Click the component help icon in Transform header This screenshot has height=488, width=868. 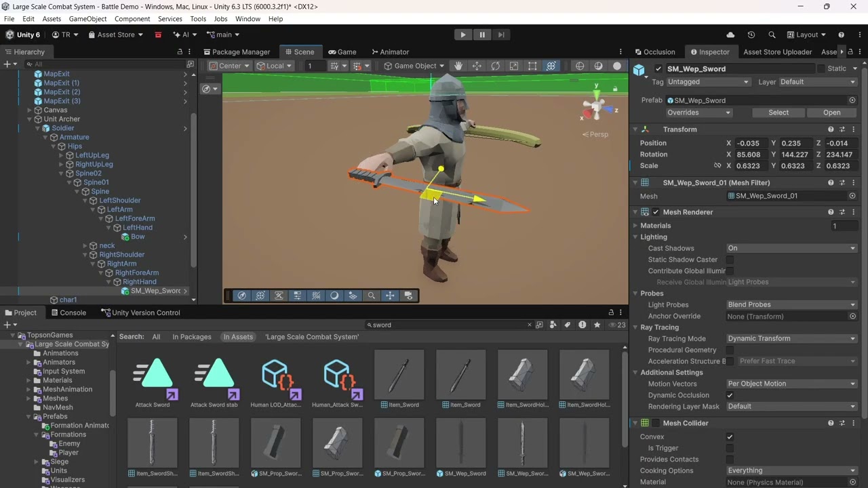click(831, 129)
